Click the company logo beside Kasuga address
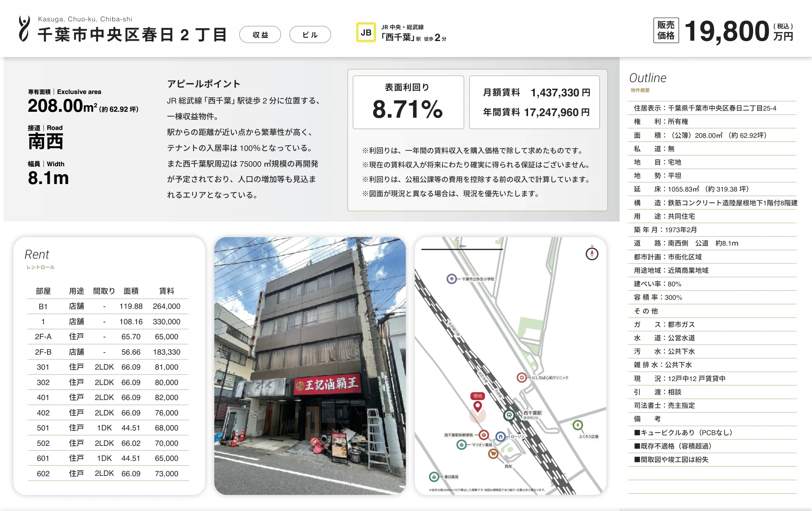The image size is (812, 511). (x=24, y=29)
